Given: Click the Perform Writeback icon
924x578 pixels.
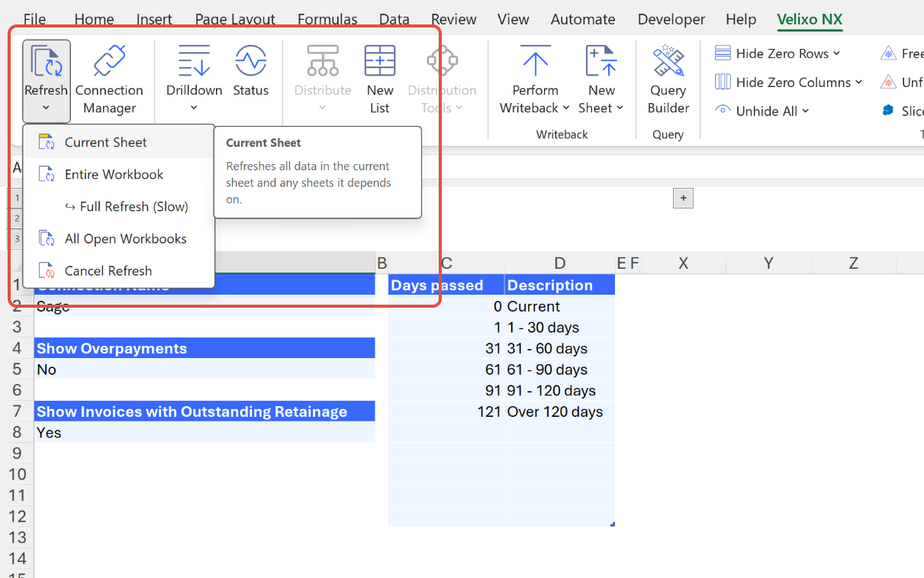Looking at the screenshot, I should pyautogui.click(x=535, y=61).
